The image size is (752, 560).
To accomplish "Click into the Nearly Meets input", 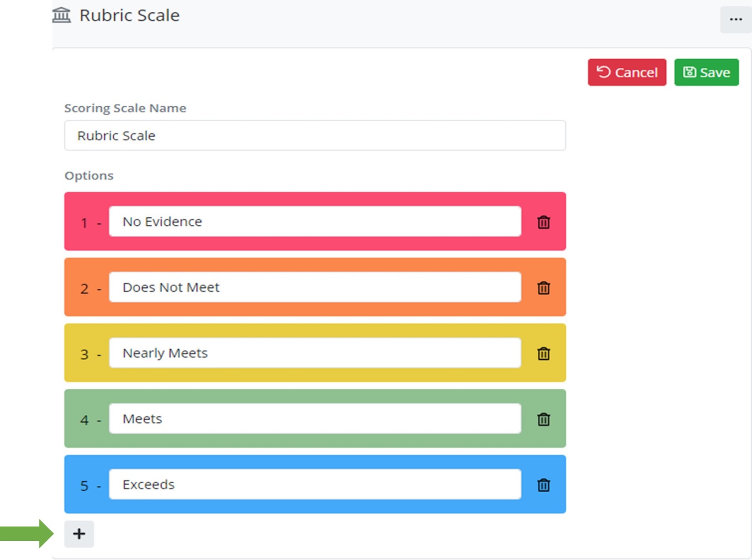I will pos(314,353).
